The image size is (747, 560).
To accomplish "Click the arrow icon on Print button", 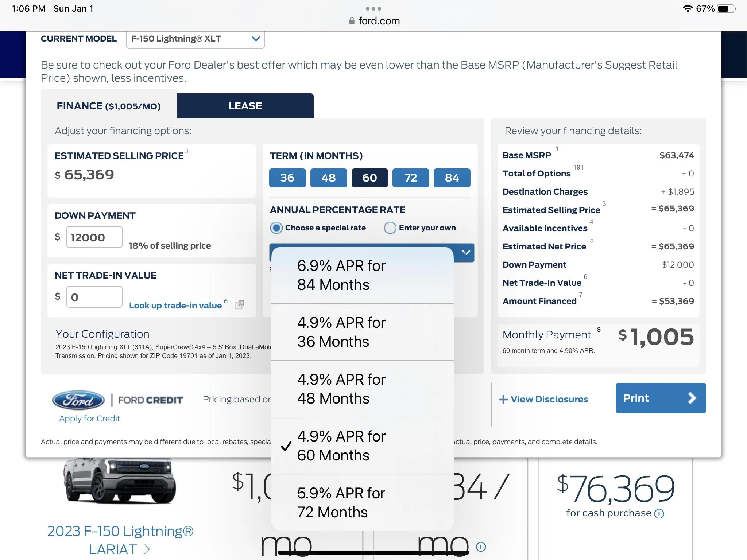I will pos(692,398).
